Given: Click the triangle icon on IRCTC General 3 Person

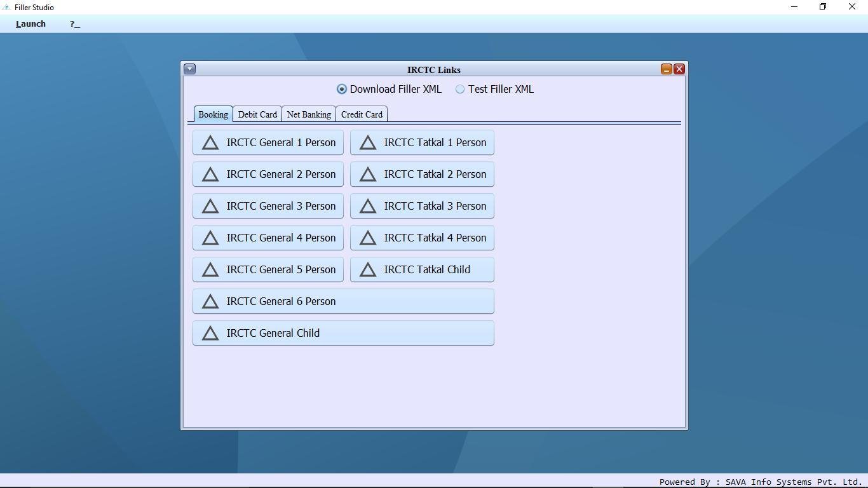Looking at the screenshot, I should tap(211, 206).
